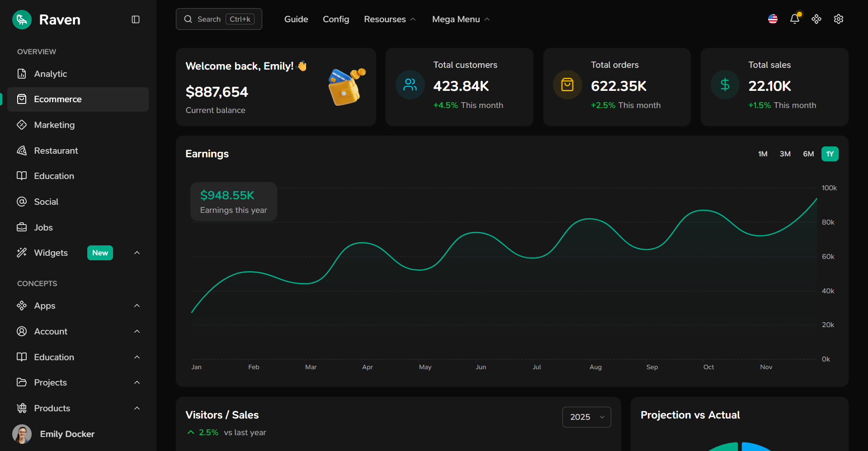
Task: Open the notifications bell
Action: coord(795,19)
